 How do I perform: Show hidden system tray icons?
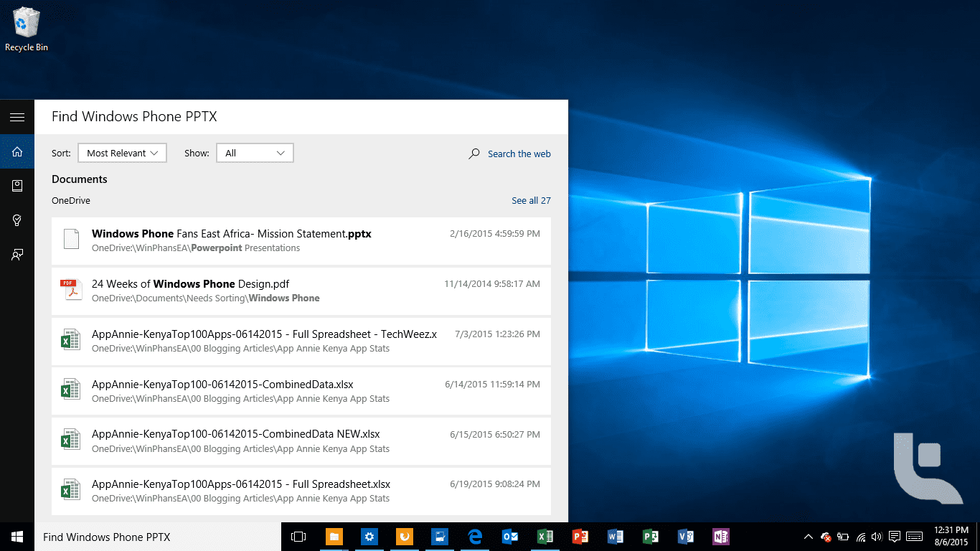click(808, 537)
